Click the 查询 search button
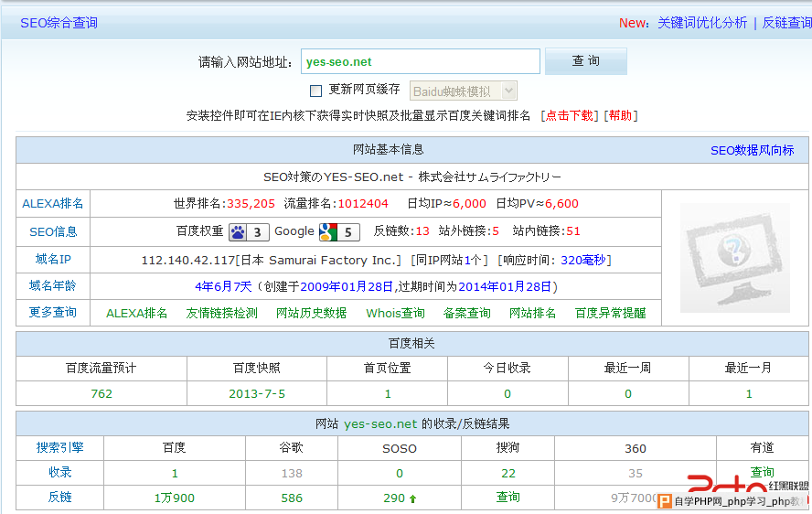812x514 pixels. click(x=586, y=61)
